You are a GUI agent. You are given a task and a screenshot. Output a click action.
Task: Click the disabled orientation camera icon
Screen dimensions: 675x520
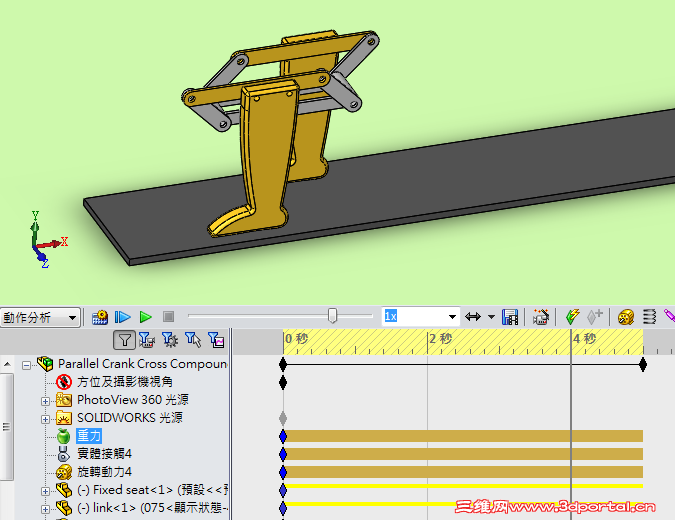[x=64, y=382]
